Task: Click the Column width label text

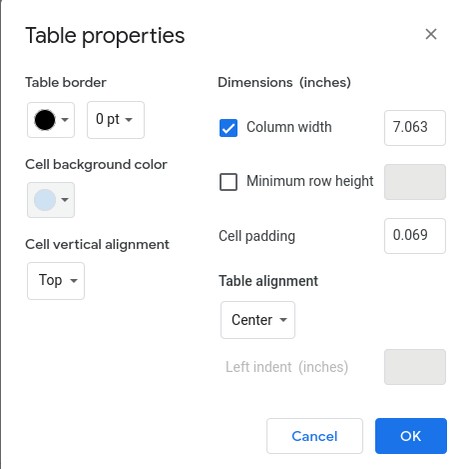Action: pos(289,127)
